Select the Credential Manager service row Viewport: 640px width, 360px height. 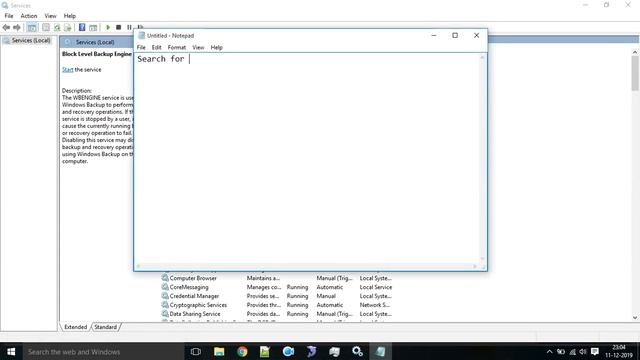(277, 296)
